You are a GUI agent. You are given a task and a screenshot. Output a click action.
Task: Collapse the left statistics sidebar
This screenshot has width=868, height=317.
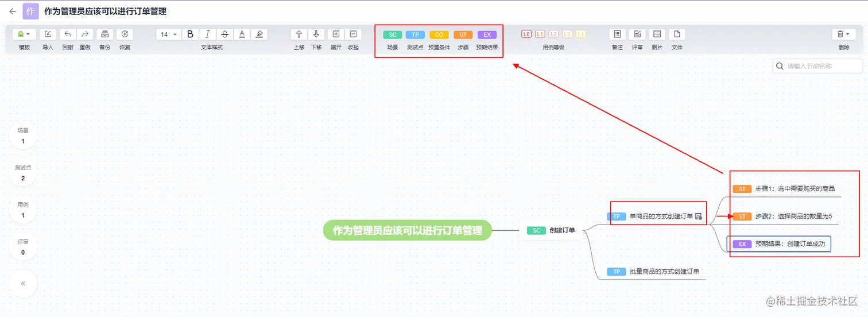23,284
